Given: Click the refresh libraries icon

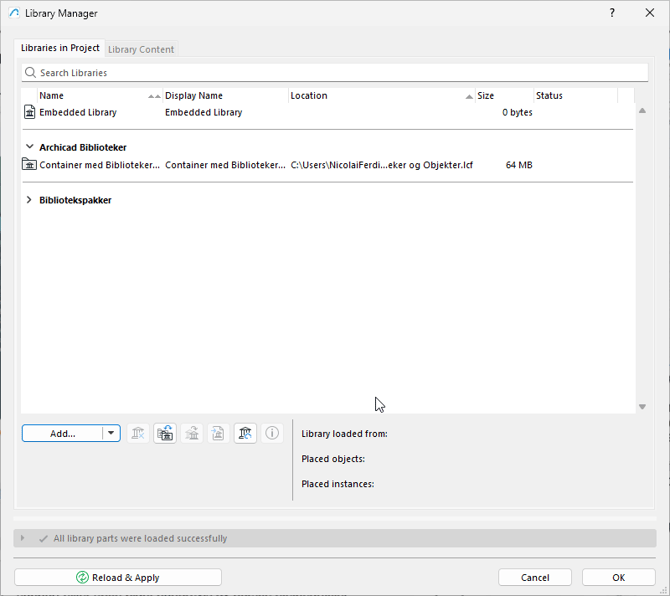Looking at the screenshot, I should pos(245,433).
